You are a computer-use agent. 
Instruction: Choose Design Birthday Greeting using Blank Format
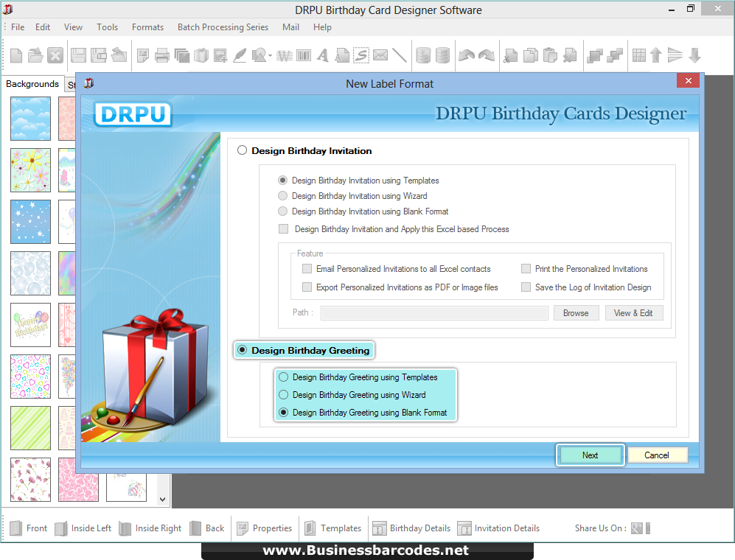(283, 413)
